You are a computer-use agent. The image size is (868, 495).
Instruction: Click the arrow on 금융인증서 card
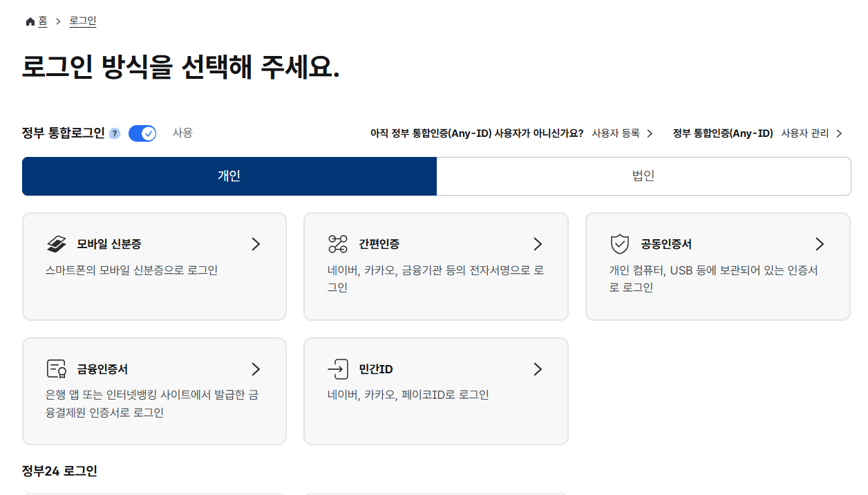tap(256, 369)
